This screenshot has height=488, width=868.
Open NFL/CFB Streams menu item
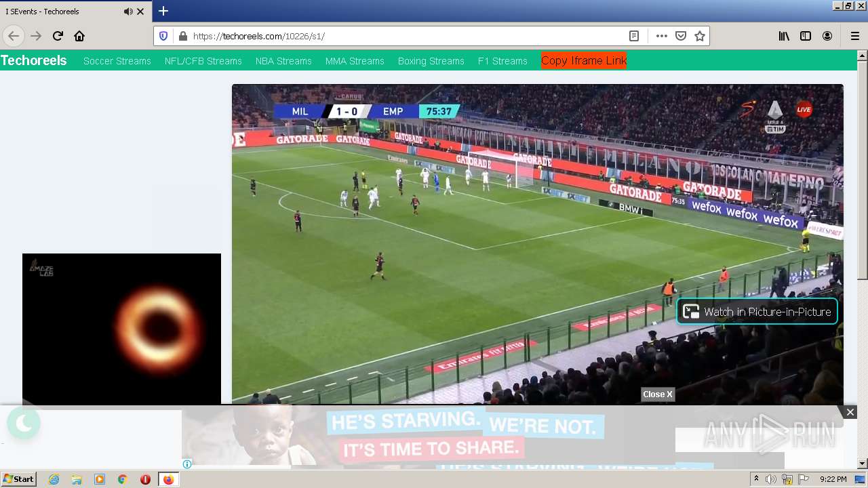pyautogui.click(x=203, y=61)
